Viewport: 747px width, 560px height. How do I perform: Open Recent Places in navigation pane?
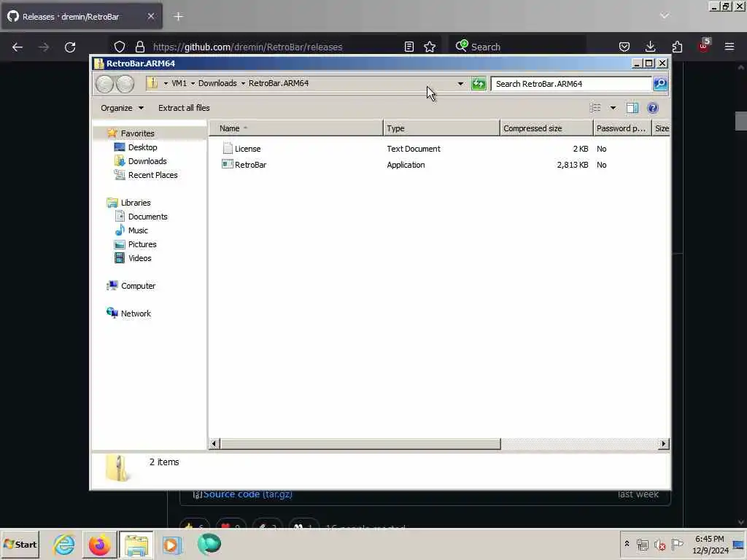(152, 175)
